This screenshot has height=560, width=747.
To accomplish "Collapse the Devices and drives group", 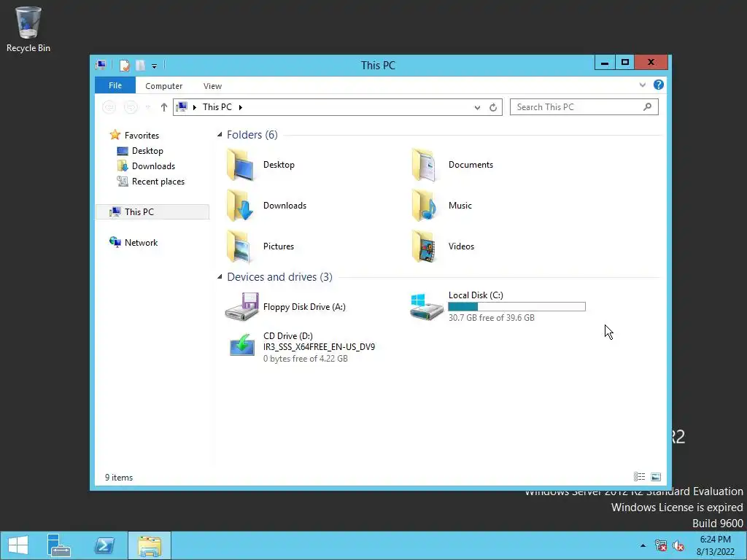I will point(220,276).
